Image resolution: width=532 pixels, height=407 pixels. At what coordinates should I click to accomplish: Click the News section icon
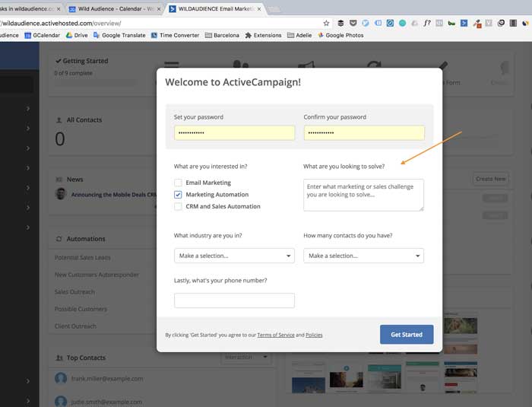click(59, 180)
